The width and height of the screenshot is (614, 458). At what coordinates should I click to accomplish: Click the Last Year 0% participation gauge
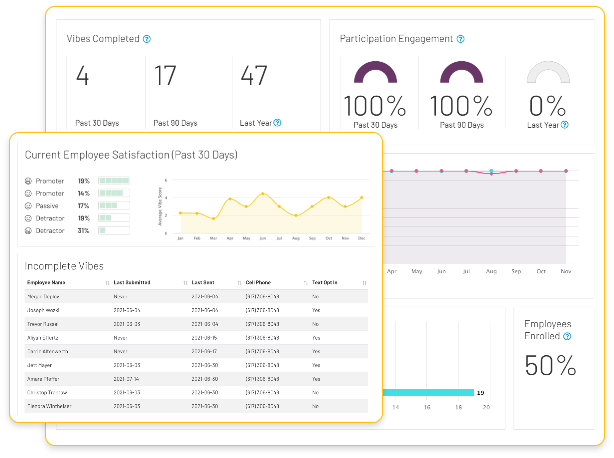(x=548, y=72)
